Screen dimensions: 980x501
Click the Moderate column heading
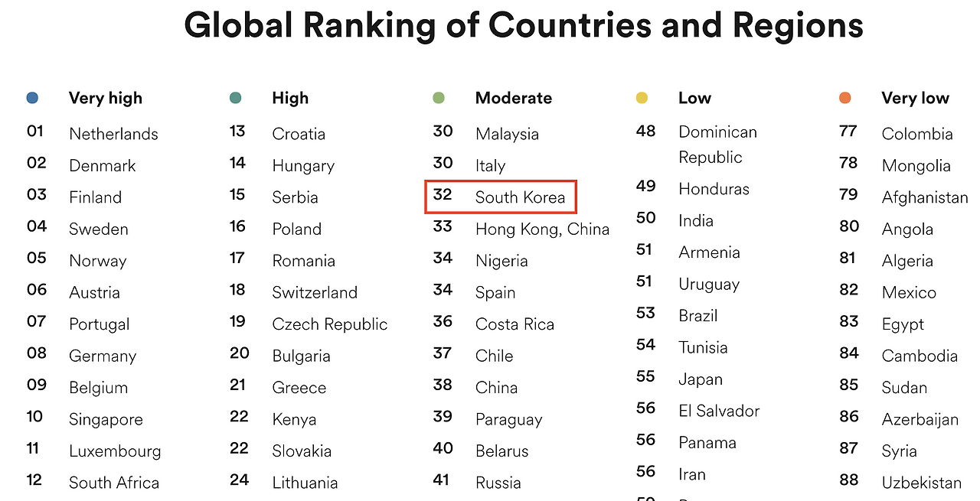tap(513, 98)
